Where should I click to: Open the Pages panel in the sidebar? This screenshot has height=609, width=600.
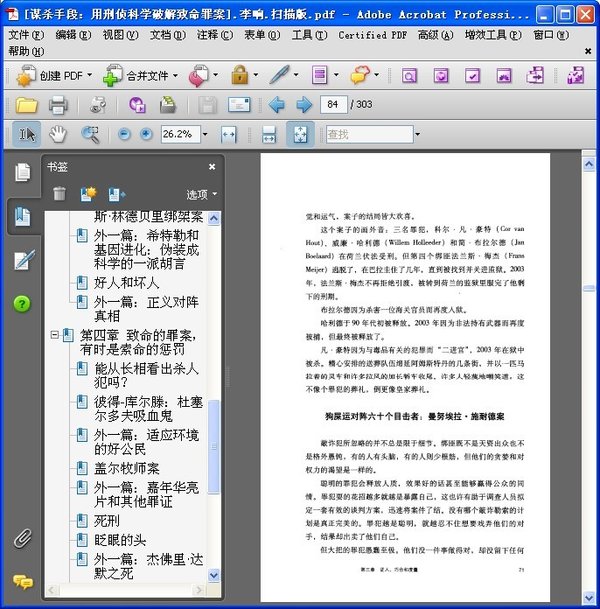tap(22, 172)
